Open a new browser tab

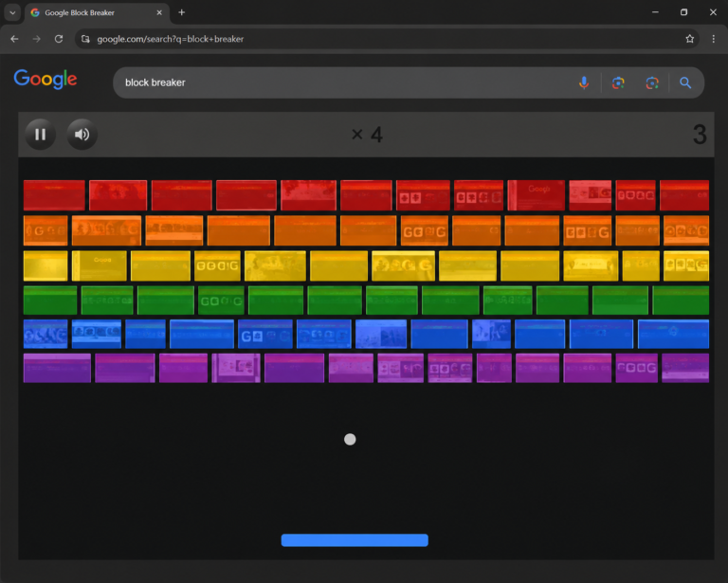tap(182, 12)
